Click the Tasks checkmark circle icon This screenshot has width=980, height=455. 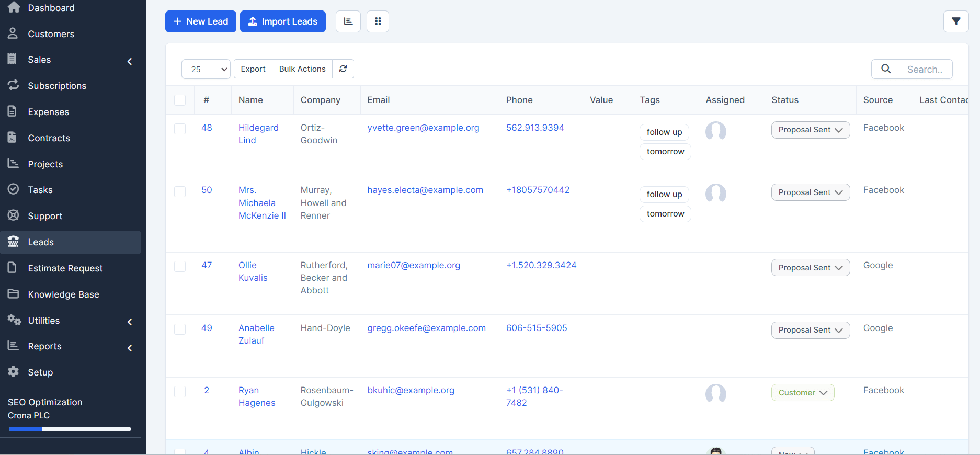[x=14, y=189]
